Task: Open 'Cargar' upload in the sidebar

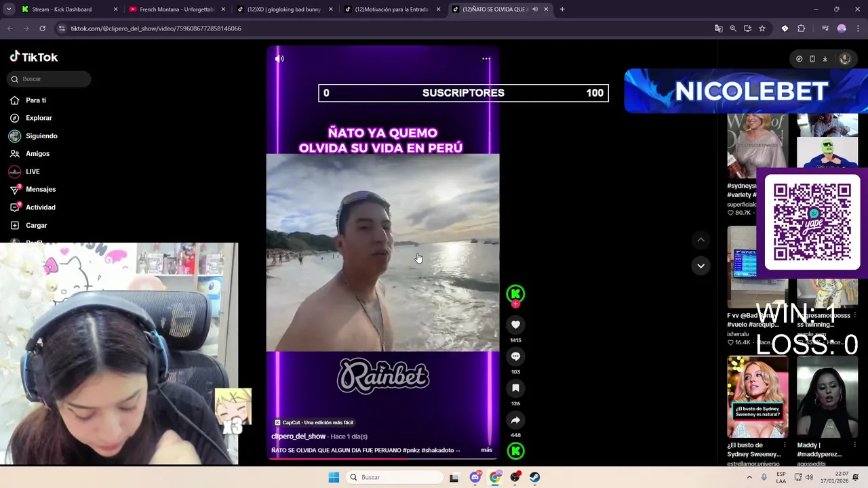Action: [37, 226]
